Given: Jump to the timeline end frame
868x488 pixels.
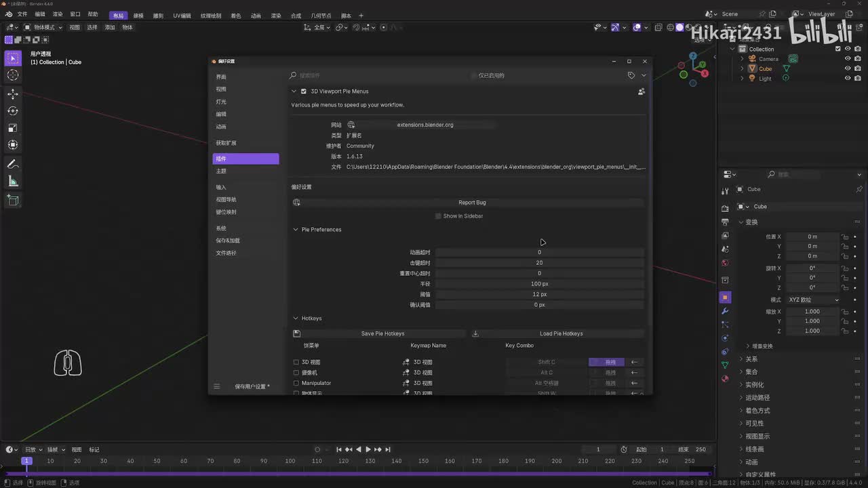Looking at the screenshot, I should point(388,449).
